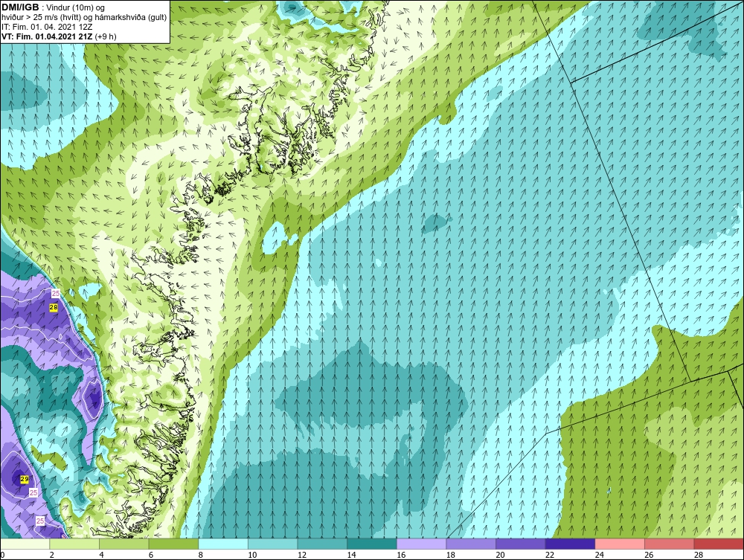
Task: Click the legend scale number 26
Action: (x=649, y=555)
